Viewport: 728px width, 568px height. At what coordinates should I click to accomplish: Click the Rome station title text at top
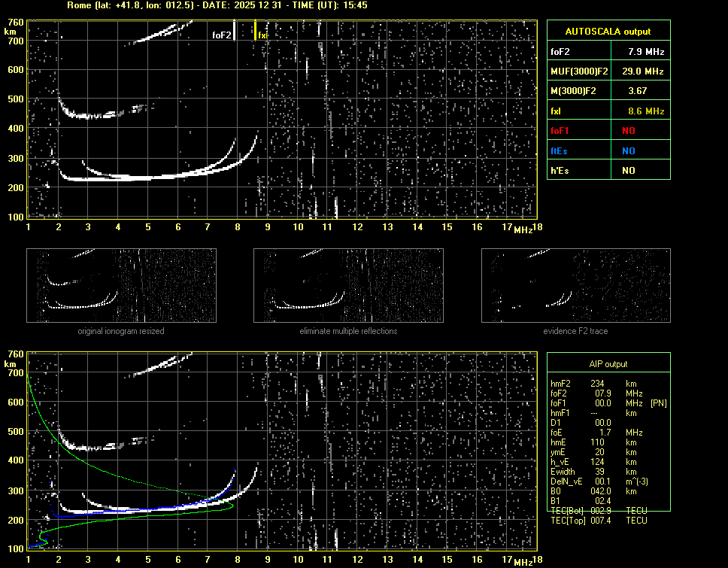pyautogui.click(x=217, y=5)
